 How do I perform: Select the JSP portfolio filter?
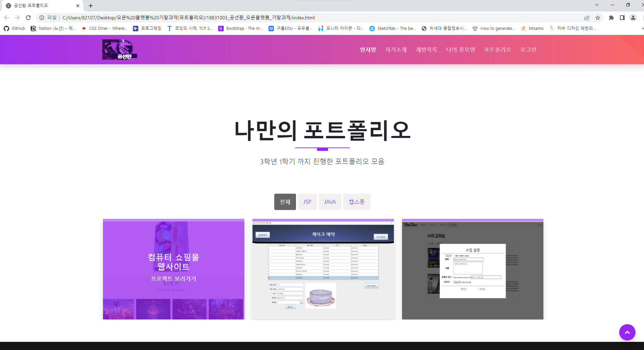click(x=307, y=202)
